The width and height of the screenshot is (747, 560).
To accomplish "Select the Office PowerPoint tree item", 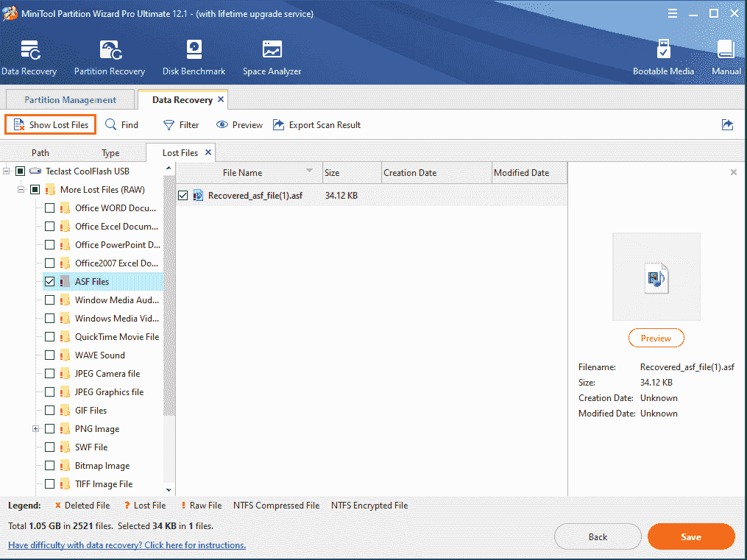I will 118,245.
